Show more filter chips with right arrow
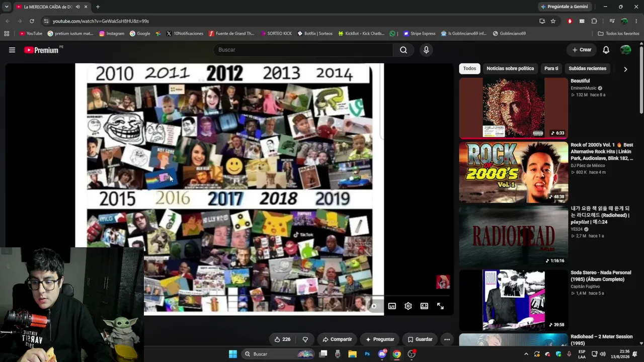 click(x=625, y=69)
